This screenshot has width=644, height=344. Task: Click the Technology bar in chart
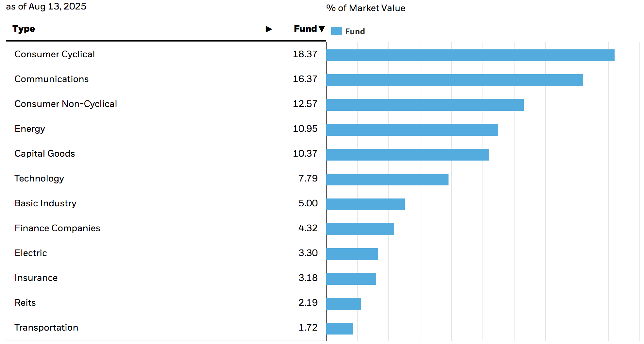[x=387, y=180]
